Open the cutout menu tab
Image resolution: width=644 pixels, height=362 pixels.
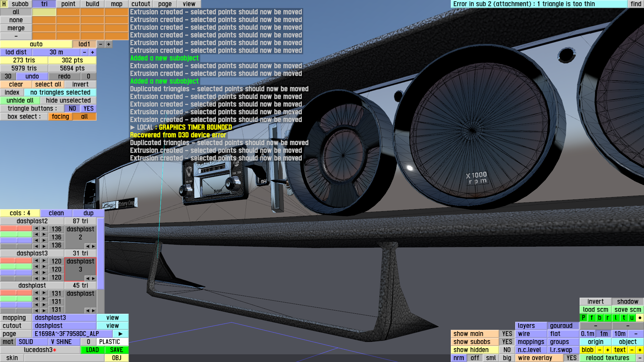[141, 4]
